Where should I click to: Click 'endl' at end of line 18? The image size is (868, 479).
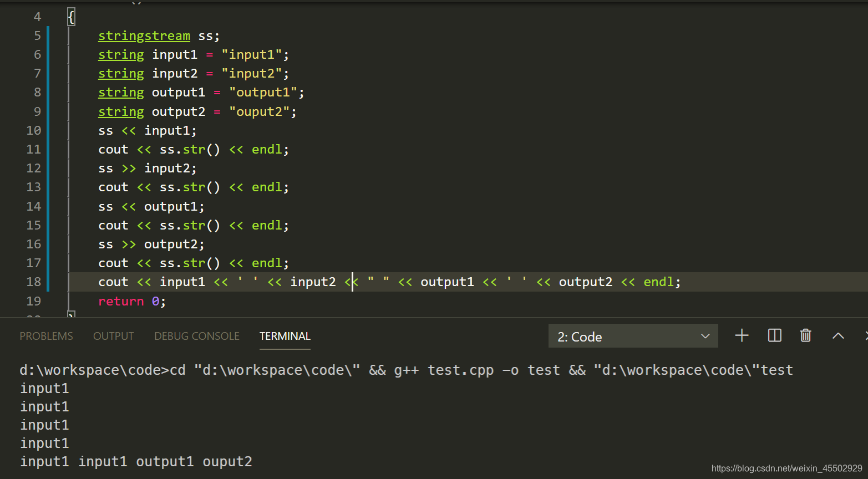[x=658, y=282]
